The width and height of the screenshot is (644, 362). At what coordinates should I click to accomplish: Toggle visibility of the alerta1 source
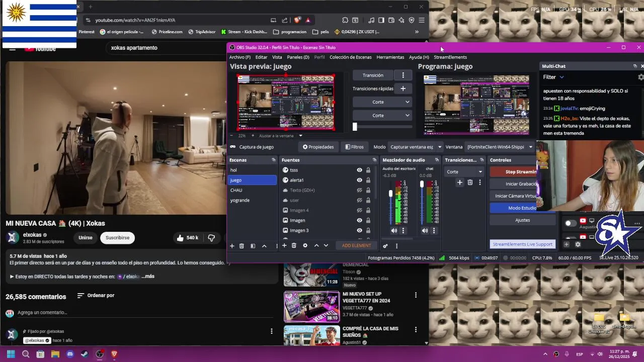pos(359,180)
